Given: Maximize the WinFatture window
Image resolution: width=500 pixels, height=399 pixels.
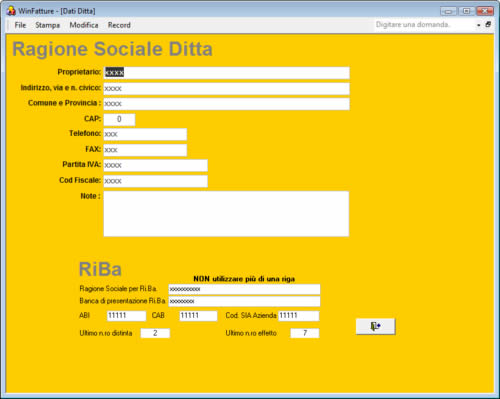Looking at the screenshot, I should pyautogui.click(x=466, y=11).
